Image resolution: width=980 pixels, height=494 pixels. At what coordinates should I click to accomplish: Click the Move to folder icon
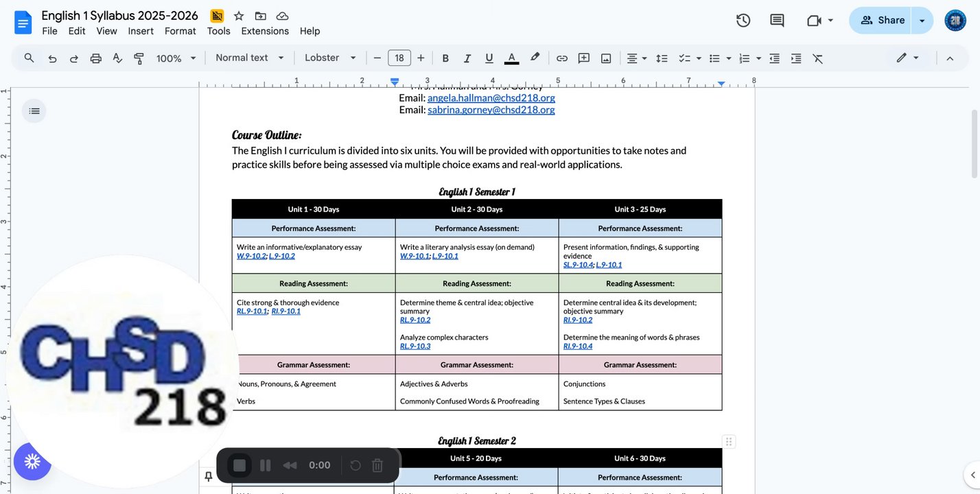tap(261, 16)
